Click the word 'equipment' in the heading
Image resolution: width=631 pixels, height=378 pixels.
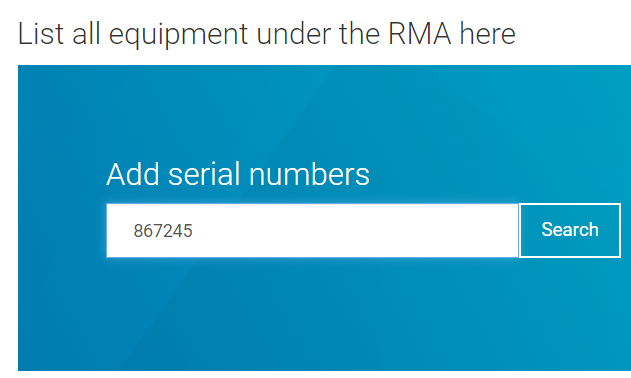pyautogui.click(x=178, y=35)
